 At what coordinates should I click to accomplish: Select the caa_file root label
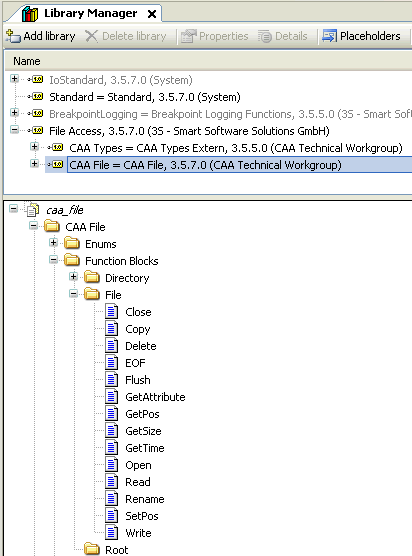65,210
